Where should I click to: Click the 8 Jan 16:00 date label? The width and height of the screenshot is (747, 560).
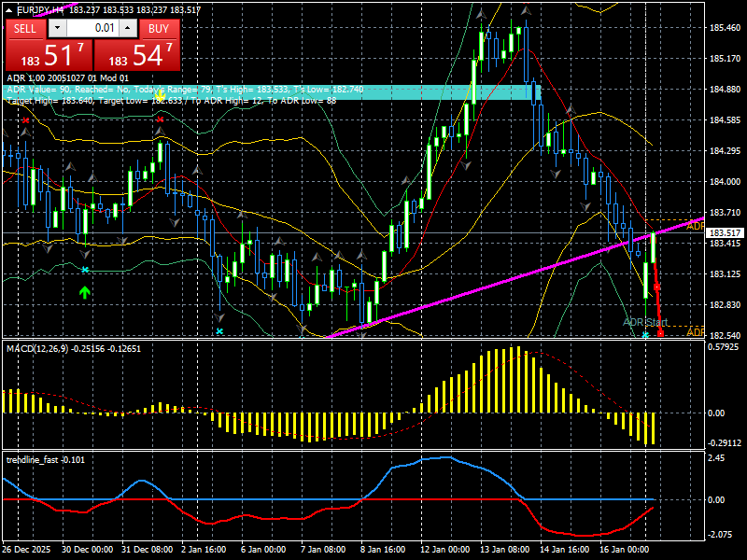383,549
